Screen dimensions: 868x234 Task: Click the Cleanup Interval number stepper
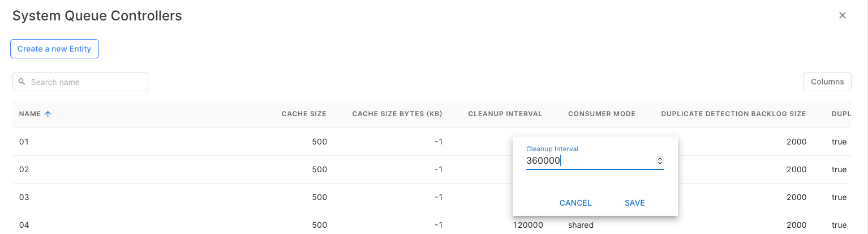coord(660,161)
